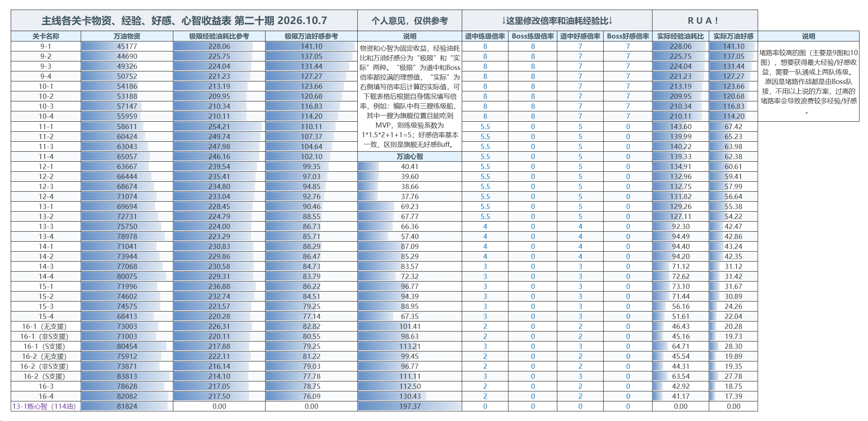Image resolution: width=868 pixels, height=421 pixels.
Task: Click the 这里修改倍率和油耗经验比 header cell
Action: pyautogui.click(x=557, y=20)
